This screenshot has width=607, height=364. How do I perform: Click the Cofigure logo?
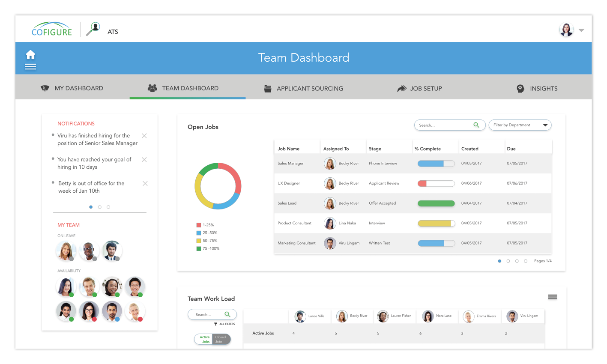tap(52, 30)
